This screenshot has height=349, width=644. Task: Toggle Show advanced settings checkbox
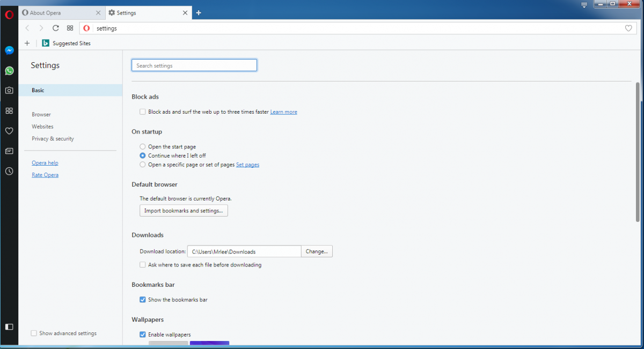point(34,333)
